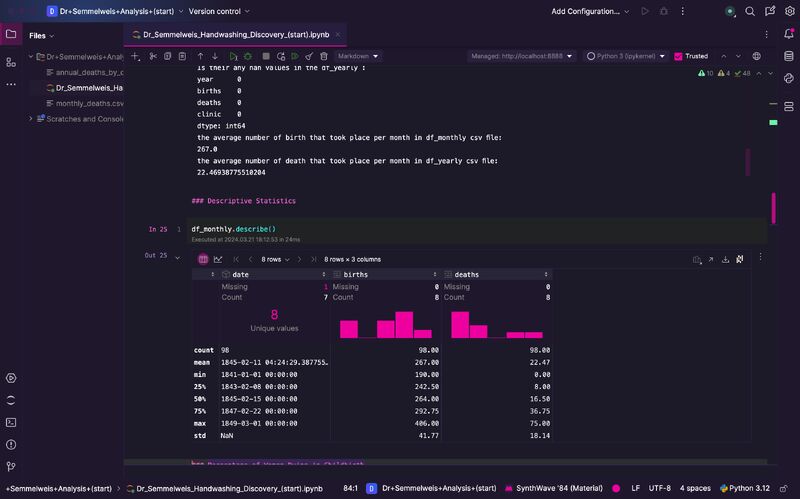Screen dimensions: 800x499
Task: Switch output to chart view
Action: pyautogui.click(x=218, y=259)
